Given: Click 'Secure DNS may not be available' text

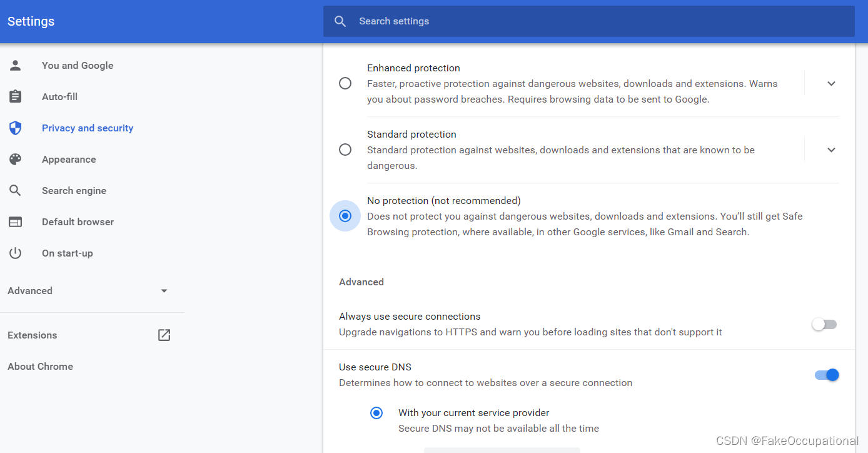Looking at the screenshot, I should pyautogui.click(x=498, y=428).
